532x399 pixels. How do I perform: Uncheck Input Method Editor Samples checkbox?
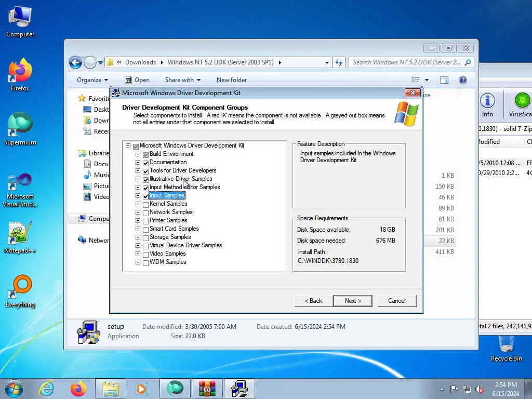click(145, 188)
